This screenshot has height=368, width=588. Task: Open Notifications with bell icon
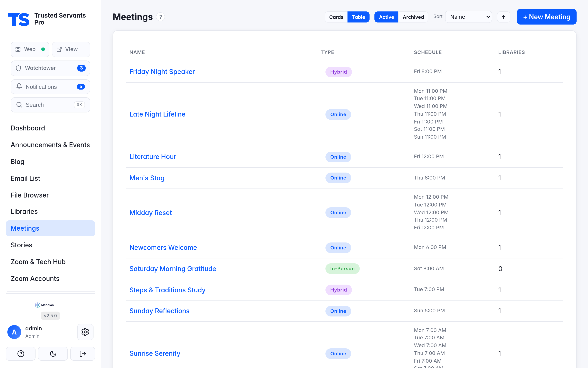(50, 87)
